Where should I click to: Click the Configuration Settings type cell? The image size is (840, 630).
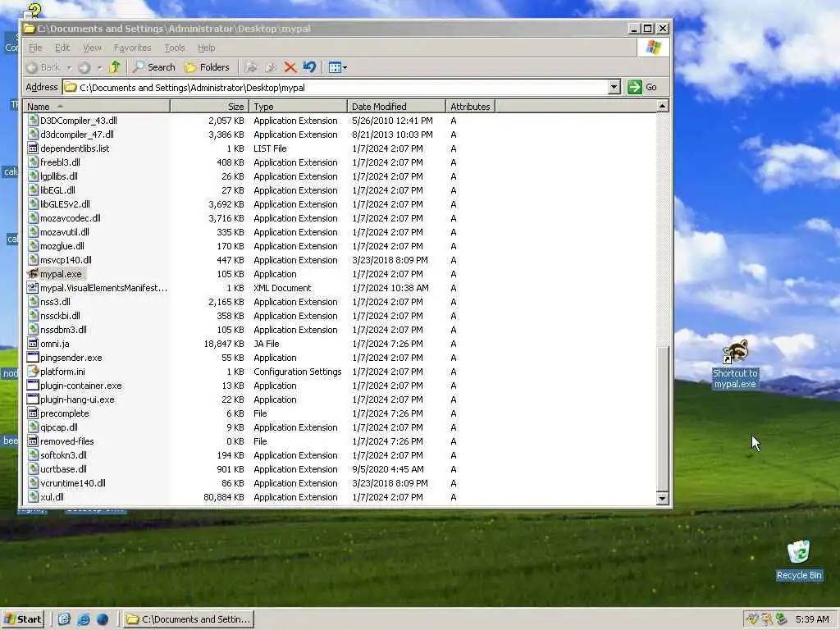[297, 372]
